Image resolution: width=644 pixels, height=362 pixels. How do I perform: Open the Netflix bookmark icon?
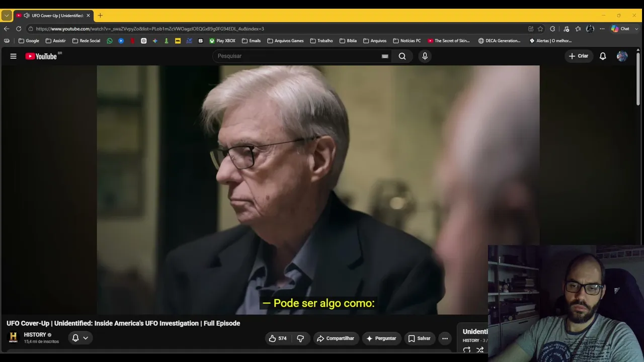click(x=132, y=41)
